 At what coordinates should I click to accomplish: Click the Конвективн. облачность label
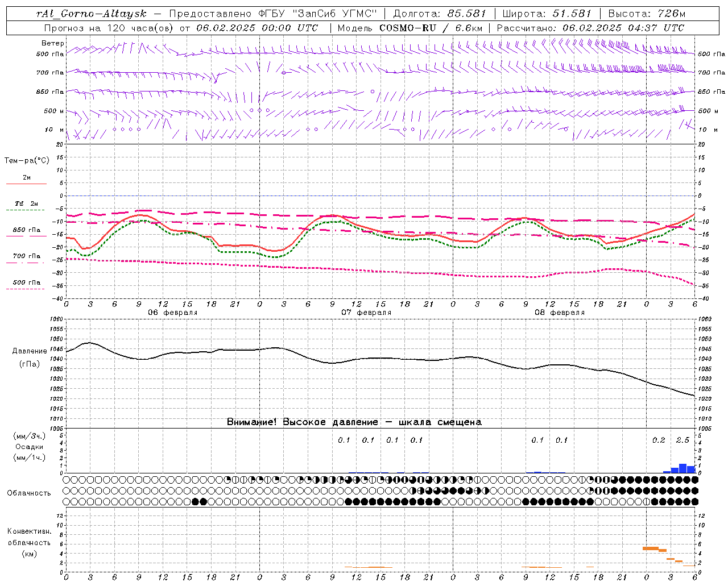[29, 537]
